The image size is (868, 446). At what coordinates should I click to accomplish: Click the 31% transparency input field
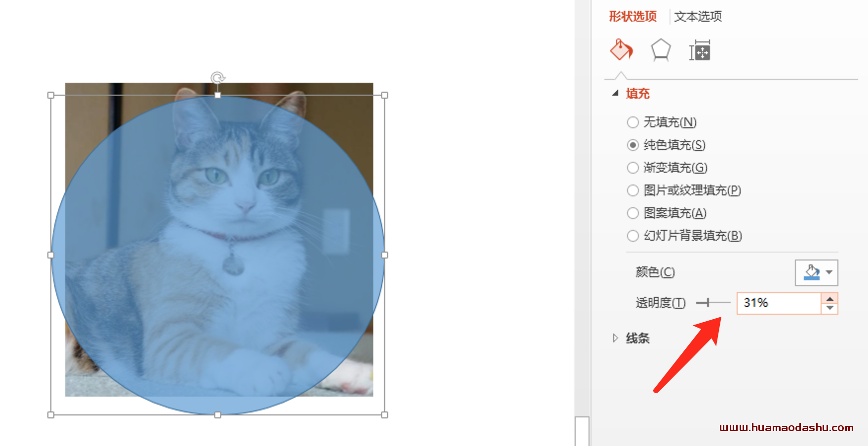pyautogui.click(x=779, y=303)
